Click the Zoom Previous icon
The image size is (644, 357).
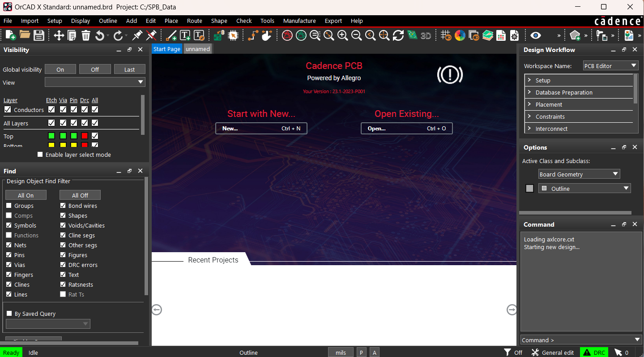371,35
